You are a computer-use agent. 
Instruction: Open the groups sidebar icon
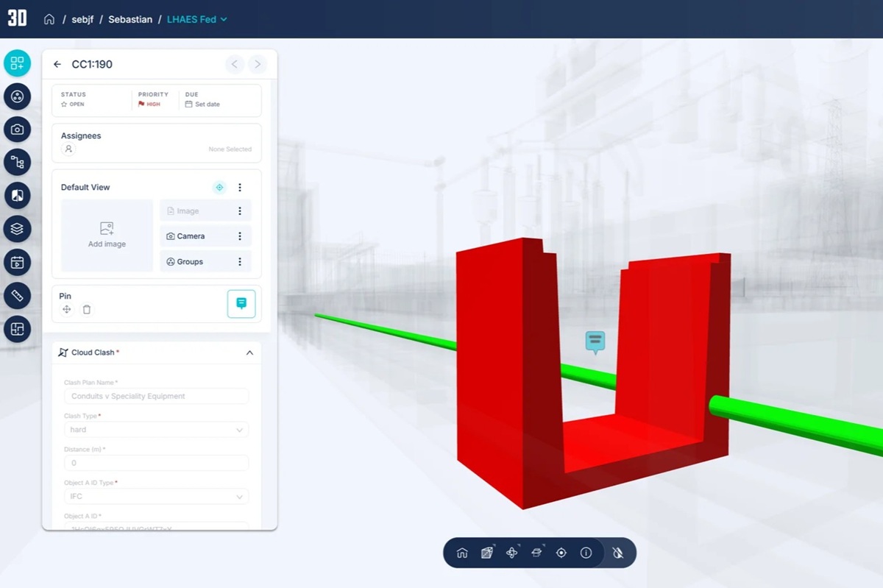pyautogui.click(x=17, y=96)
